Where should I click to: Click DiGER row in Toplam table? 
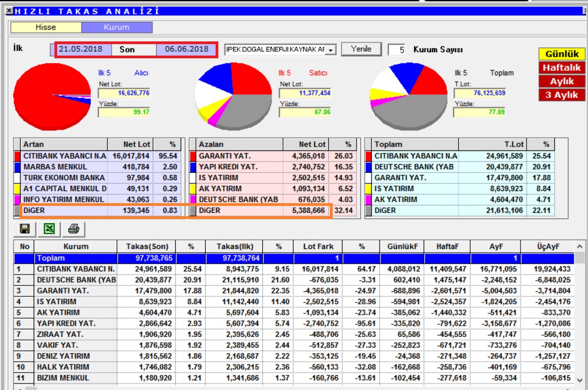pyautogui.click(x=461, y=210)
